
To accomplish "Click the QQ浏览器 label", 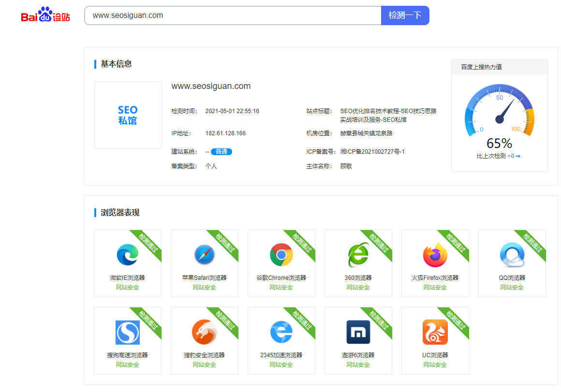I will (x=512, y=277).
